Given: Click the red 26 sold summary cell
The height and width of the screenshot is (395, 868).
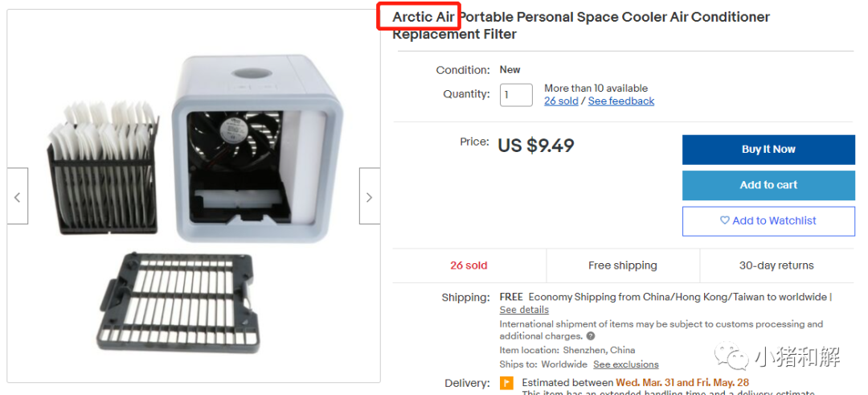Looking at the screenshot, I should [x=469, y=265].
